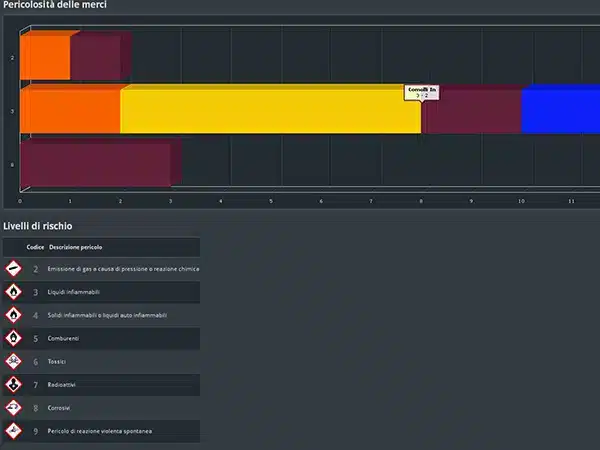
Task: Click the gas emission hazard icon (code 2)
Action: tap(13, 269)
